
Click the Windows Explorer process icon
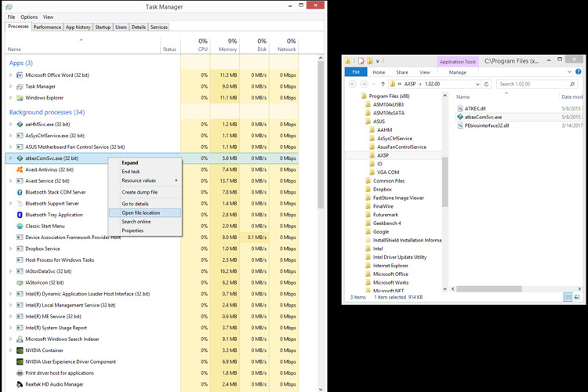(x=20, y=97)
